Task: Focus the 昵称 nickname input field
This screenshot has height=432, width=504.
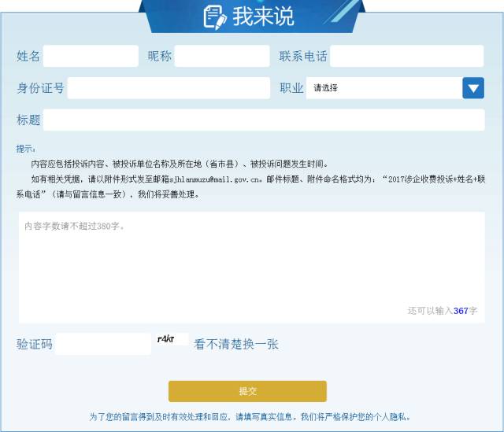Action: [x=222, y=56]
